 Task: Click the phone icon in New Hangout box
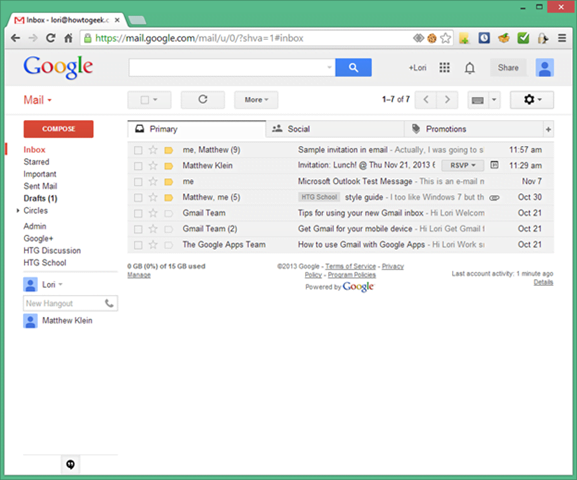coord(109,303)
